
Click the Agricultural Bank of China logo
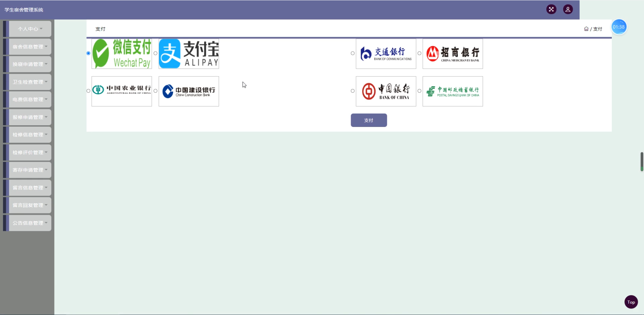122,91
